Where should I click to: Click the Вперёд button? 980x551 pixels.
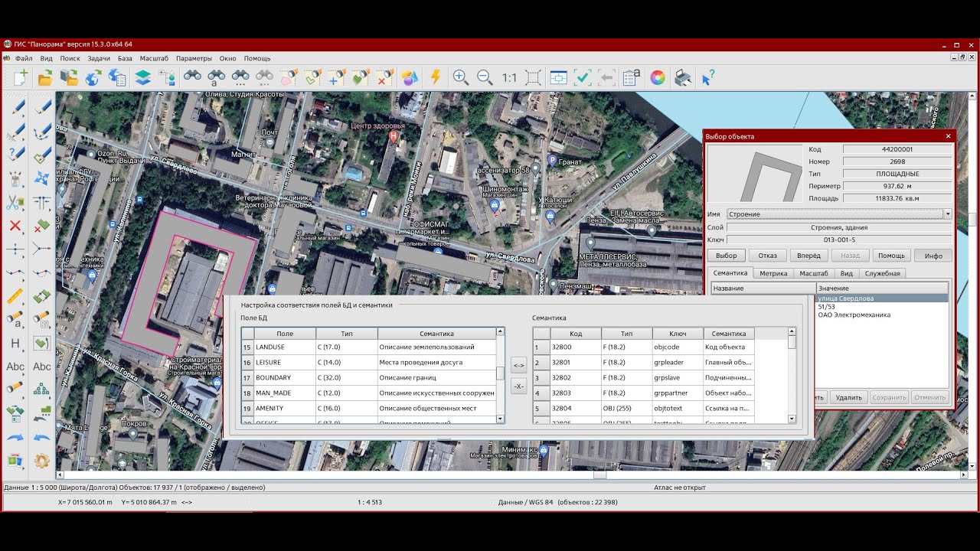coord(809,256)
